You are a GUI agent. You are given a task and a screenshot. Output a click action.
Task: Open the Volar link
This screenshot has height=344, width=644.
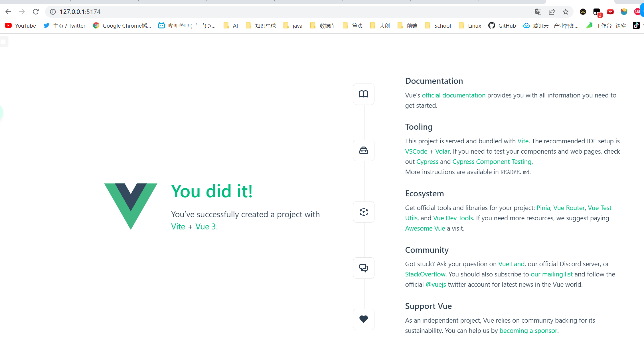tap(442, 151)
